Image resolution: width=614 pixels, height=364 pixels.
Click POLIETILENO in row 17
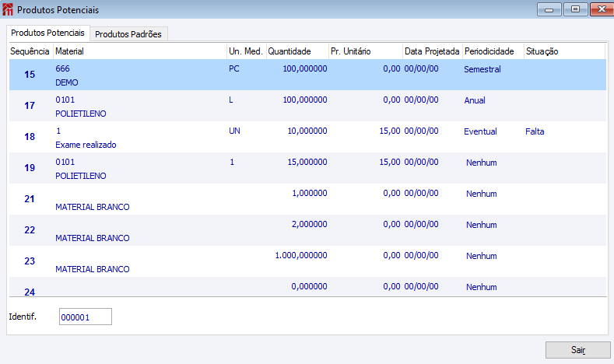coord(81,114)
